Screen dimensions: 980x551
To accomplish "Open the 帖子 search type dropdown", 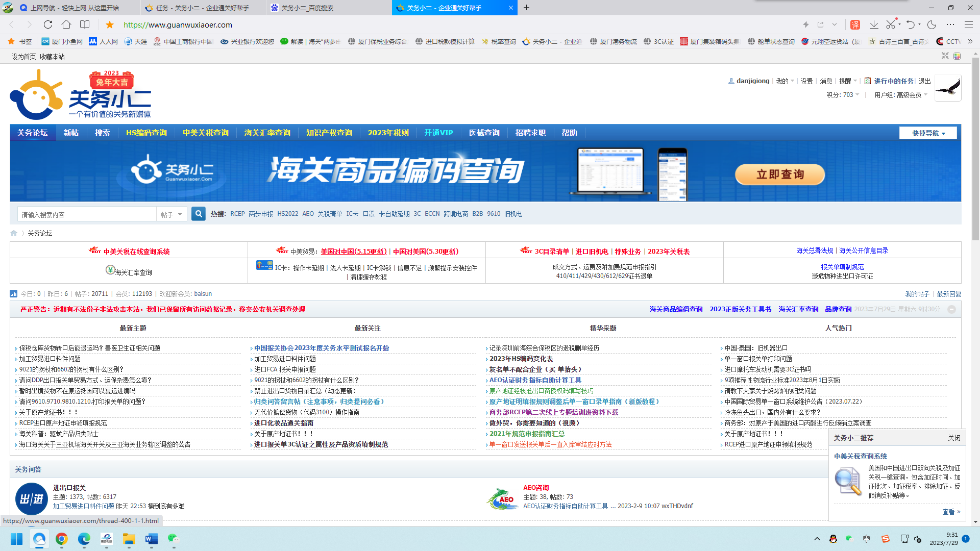I will coord(171,215).
